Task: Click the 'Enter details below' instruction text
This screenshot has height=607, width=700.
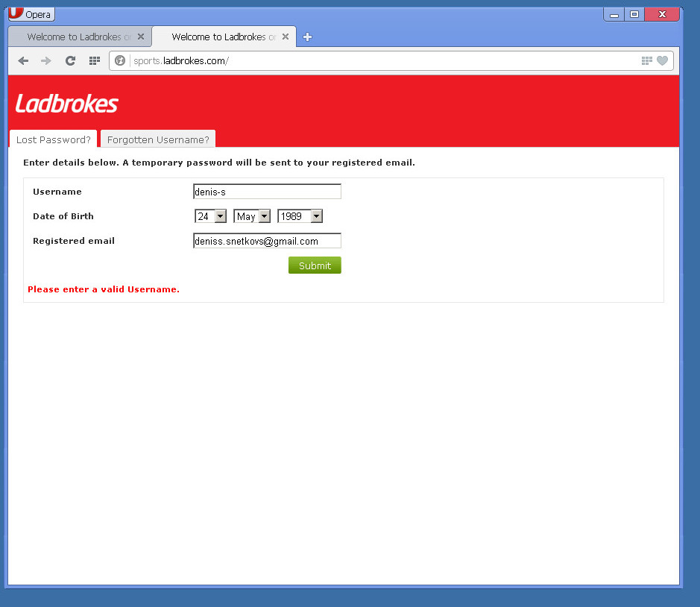Action: pyautogui.click(x=219, y=163)
